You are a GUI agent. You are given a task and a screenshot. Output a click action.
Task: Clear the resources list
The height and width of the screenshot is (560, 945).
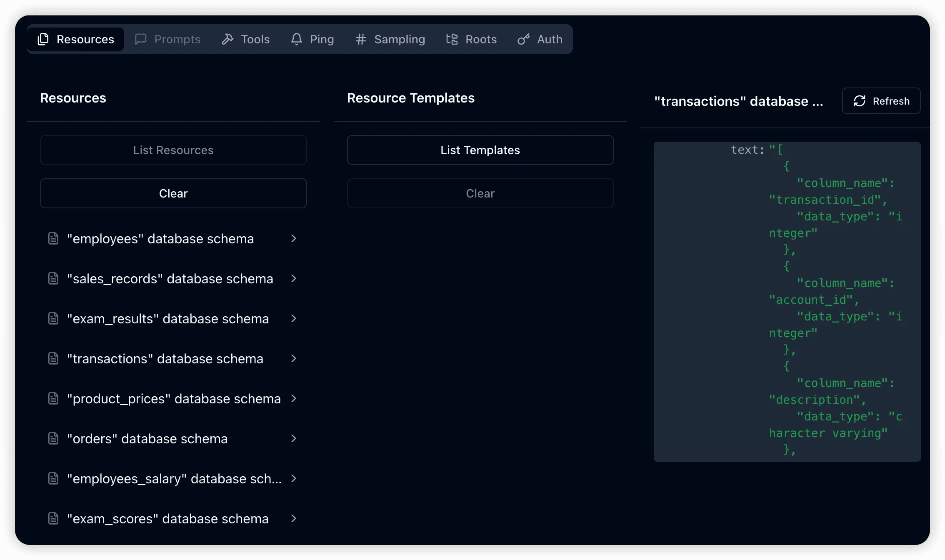pos(173,193)
